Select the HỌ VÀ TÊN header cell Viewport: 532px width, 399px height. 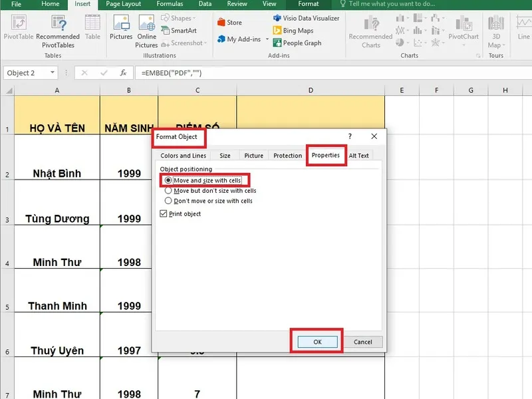click(x=57, y=114)
